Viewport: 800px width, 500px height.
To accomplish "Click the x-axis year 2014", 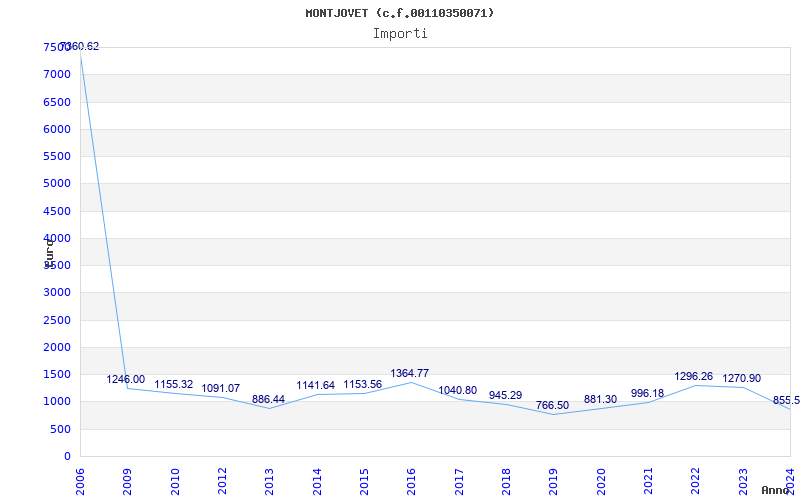I will (317, 482).
